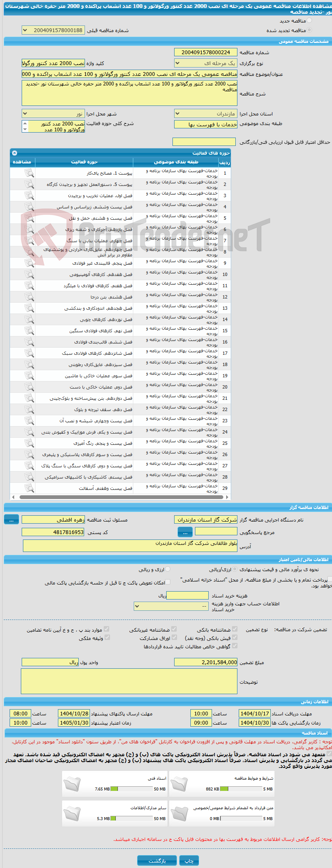The image size is (332, 868).
Task: Click the view magnifier icon in row 2
Action: tap(29, 184)
